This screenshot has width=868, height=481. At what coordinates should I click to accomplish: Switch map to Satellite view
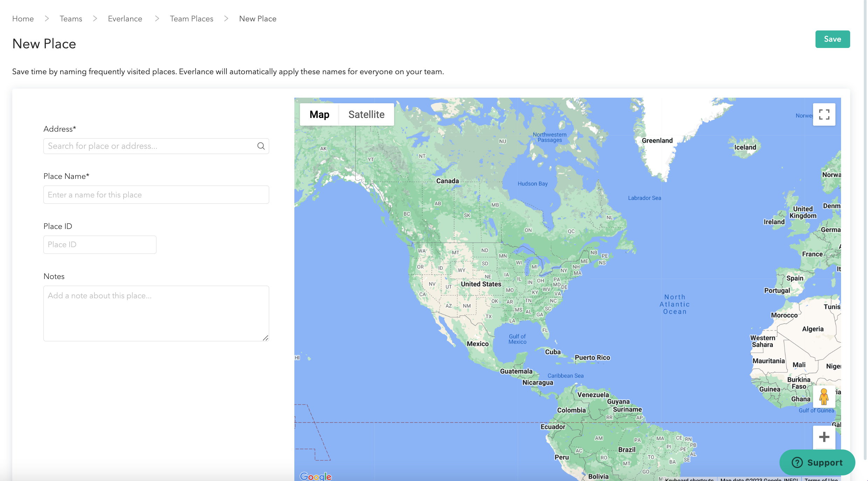pos(366,114)
